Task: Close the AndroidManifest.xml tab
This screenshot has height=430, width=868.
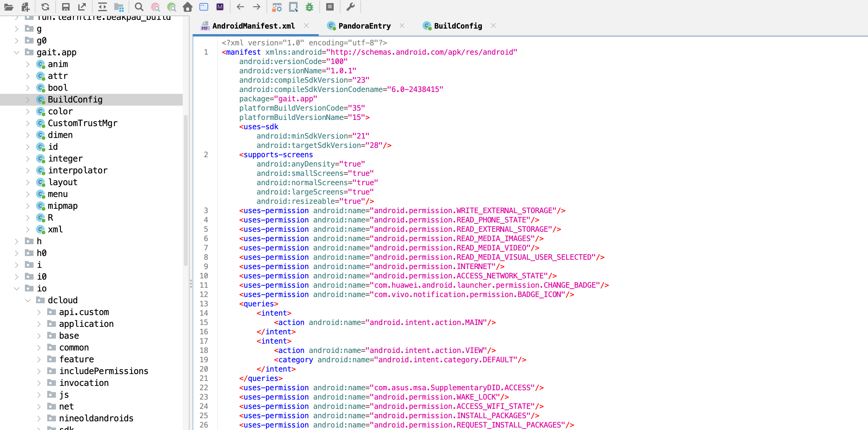Action: point(306,25)
